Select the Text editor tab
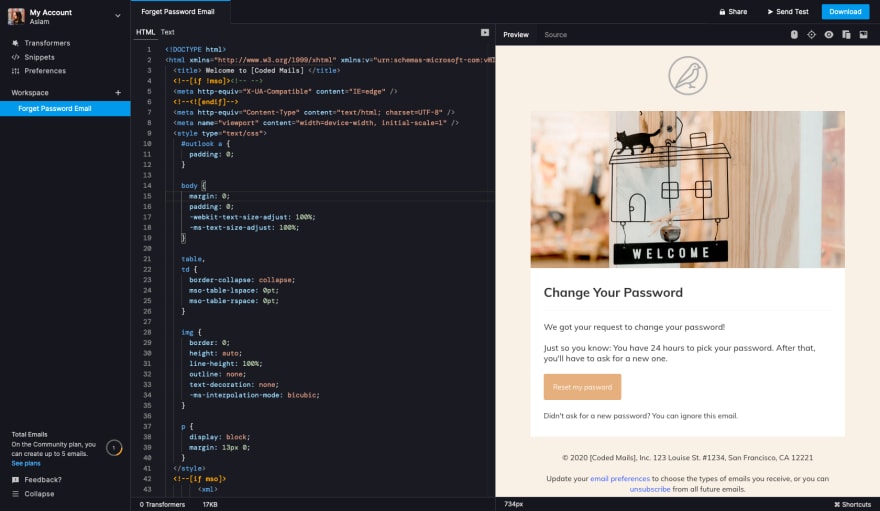This screenshot has height=511, width=880. (167, 33)
